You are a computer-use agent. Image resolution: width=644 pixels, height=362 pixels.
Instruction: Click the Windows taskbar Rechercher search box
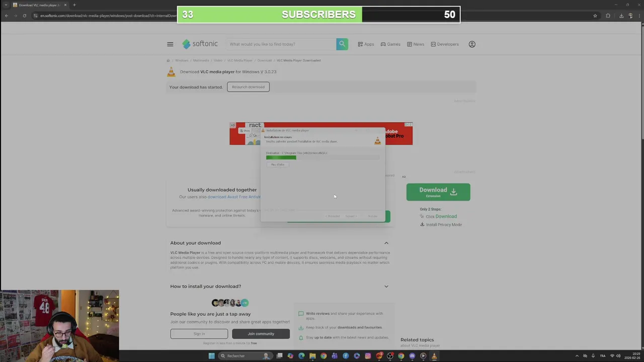tap(245, 356)
